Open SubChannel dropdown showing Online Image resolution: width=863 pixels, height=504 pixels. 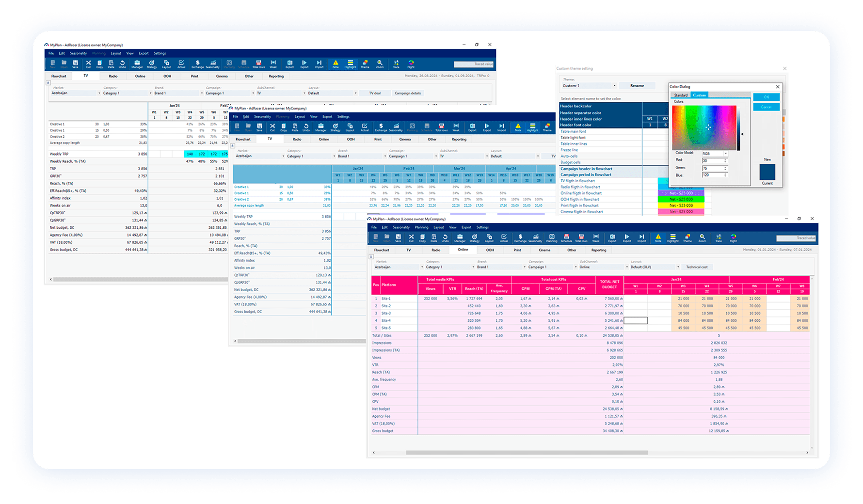pos(604,267)
